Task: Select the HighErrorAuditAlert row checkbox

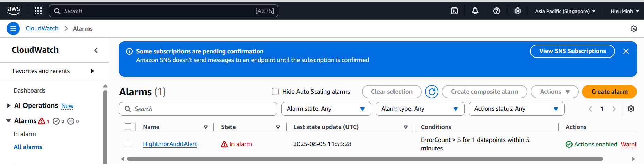Action: [128, 144]
